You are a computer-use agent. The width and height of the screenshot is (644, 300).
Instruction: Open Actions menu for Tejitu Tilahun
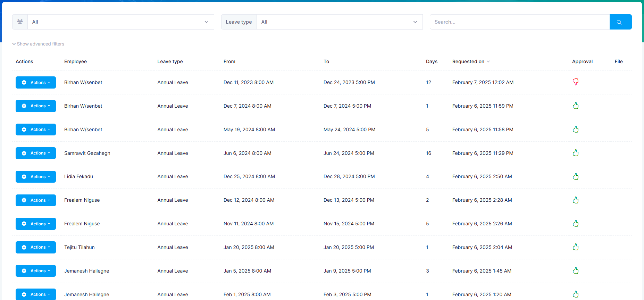tap(36, 247)
